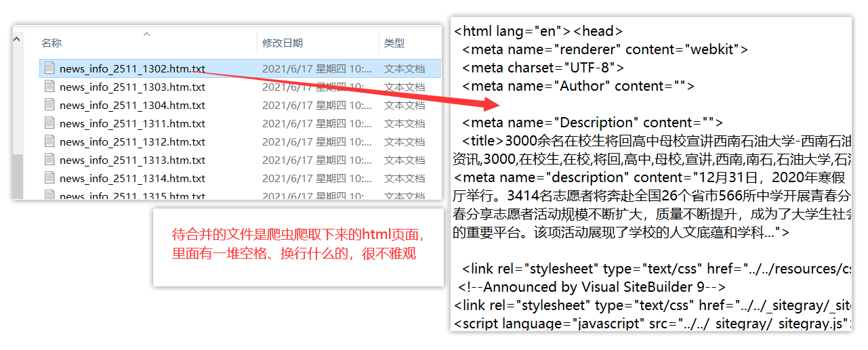This screenshot has width=868, height=350.
Task: Click the scroll-up arrow of file list
Action: tap(18, 39)
